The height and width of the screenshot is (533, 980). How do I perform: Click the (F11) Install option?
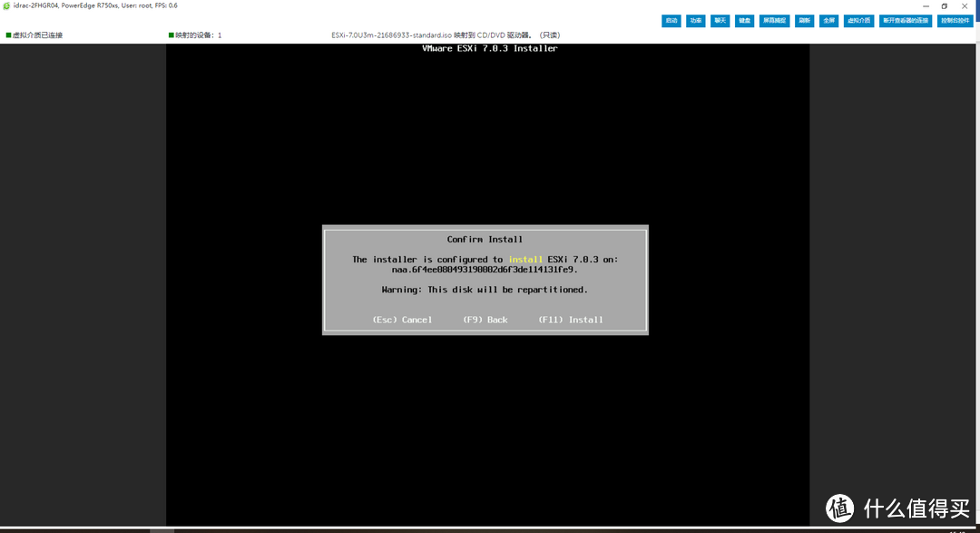pos(571,320)
